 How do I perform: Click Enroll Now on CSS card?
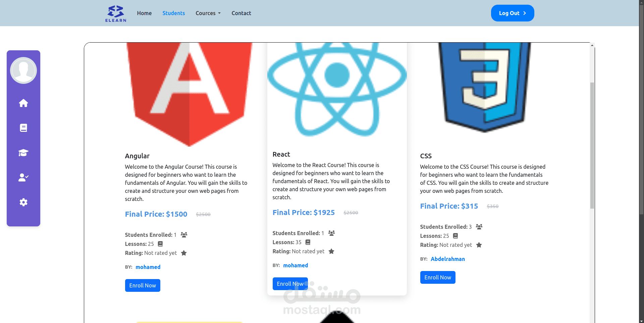[x=438, y=277]
